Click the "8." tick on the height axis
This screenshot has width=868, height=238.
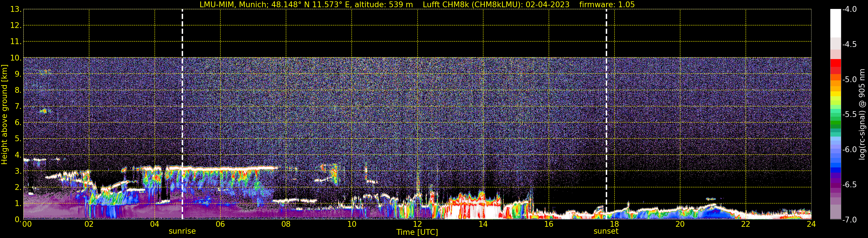[x=18, y=90]
